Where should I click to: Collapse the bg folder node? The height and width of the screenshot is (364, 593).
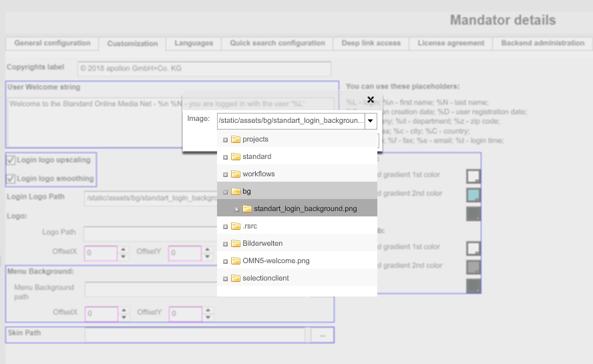click(x=226, y=192)
